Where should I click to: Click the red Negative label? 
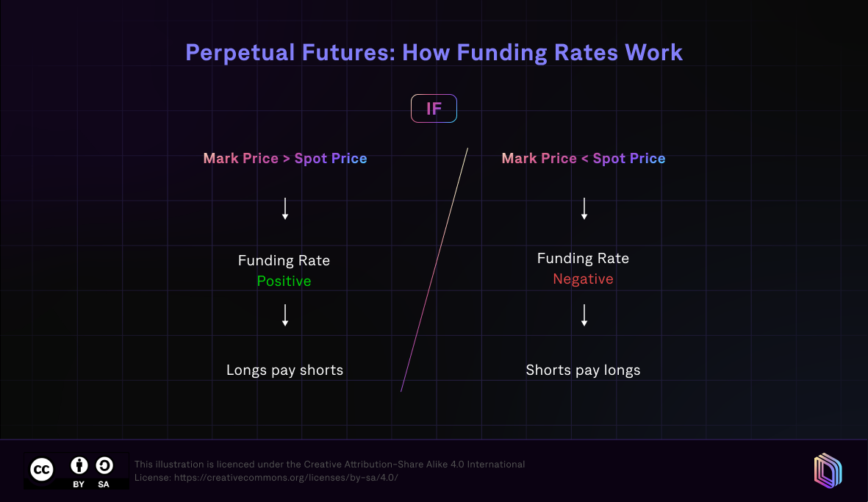584,279
